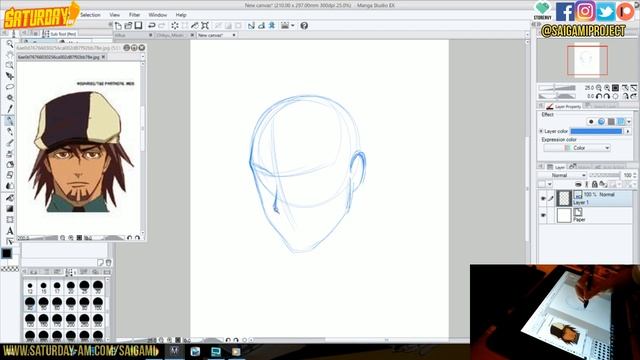Click the lock layer icon
Screen dimensions: 640x360
(595, 184)
